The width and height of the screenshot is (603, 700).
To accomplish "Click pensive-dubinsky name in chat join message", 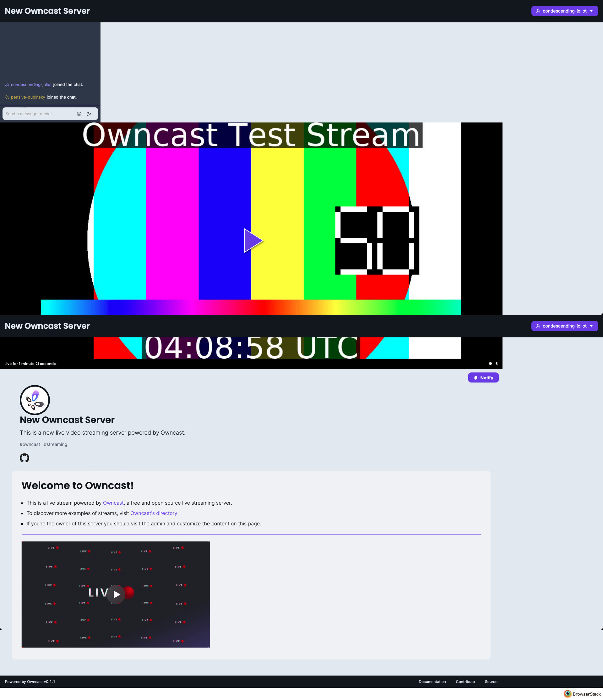I will [28, 97].
